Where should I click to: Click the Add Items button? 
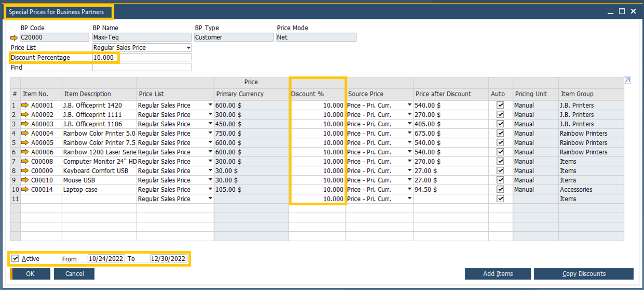click(498, 274)
